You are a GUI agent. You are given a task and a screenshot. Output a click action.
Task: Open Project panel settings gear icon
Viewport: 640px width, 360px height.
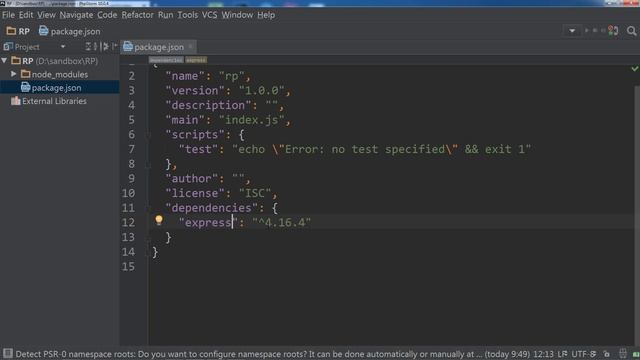click(x=105, y=47)
